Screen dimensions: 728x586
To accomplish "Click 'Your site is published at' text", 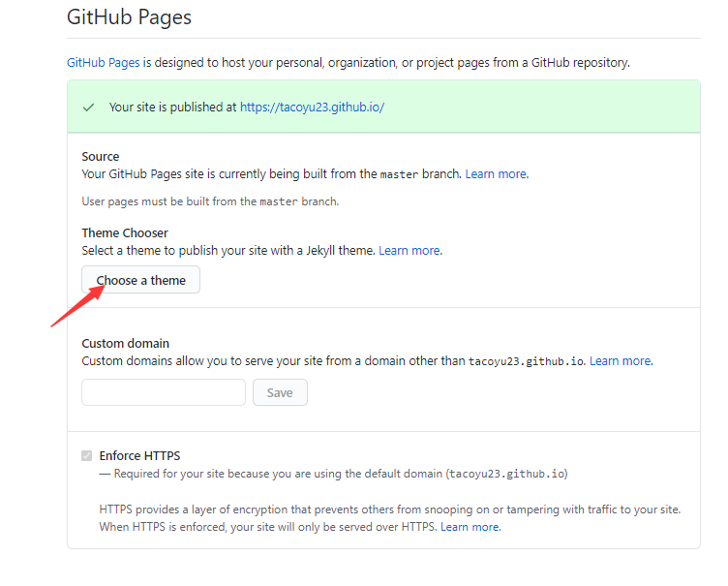I will click(172, 107).
